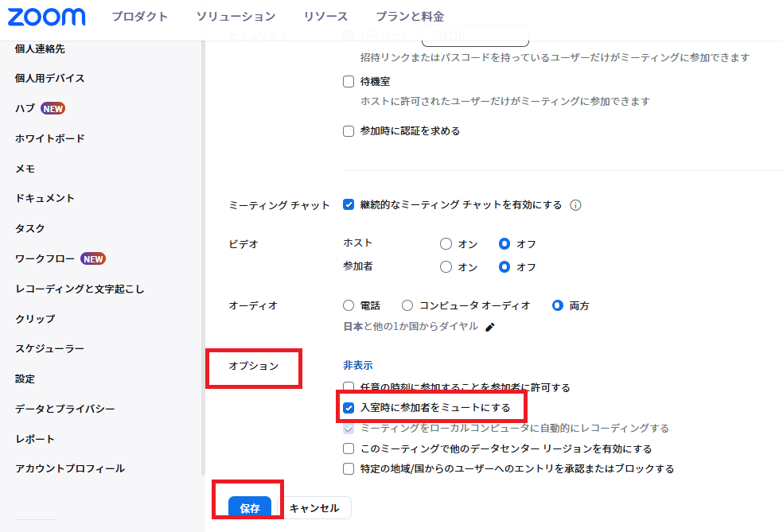Click info icon beside continuous meeting chat
783x532 pixels.
[x=575, y=205]
